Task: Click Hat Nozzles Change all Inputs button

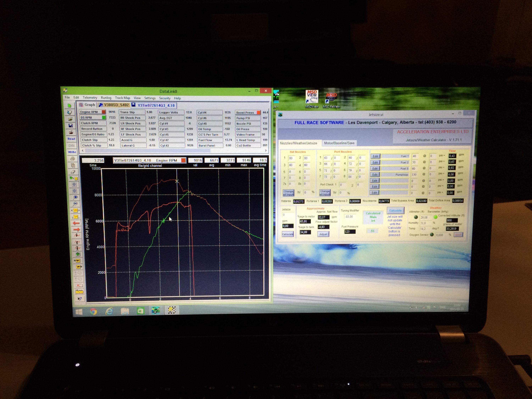Action: [288, 193]
